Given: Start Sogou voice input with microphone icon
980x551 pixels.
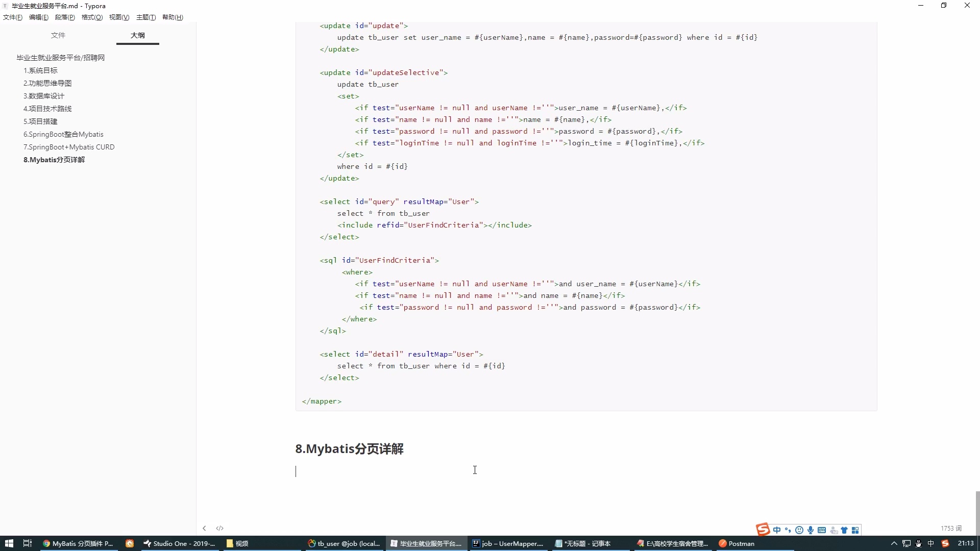Looking at the screenshot, I should (x=811, y=531).
